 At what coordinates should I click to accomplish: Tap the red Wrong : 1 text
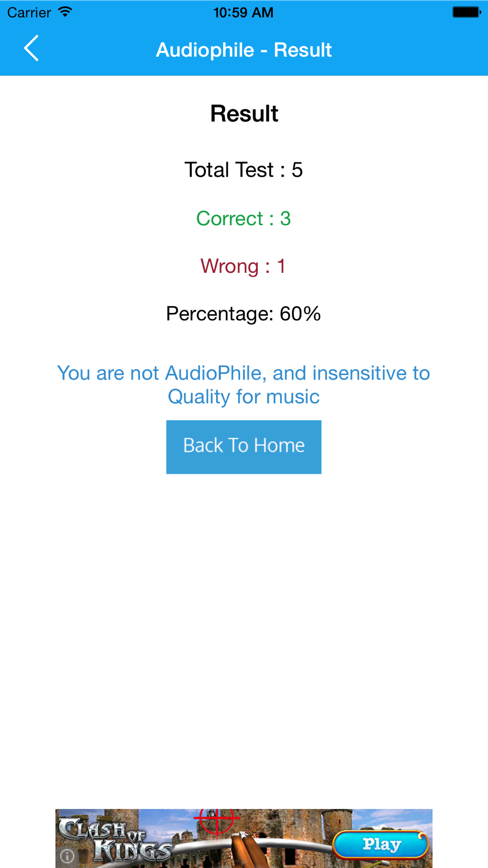[x=243, y=266]
